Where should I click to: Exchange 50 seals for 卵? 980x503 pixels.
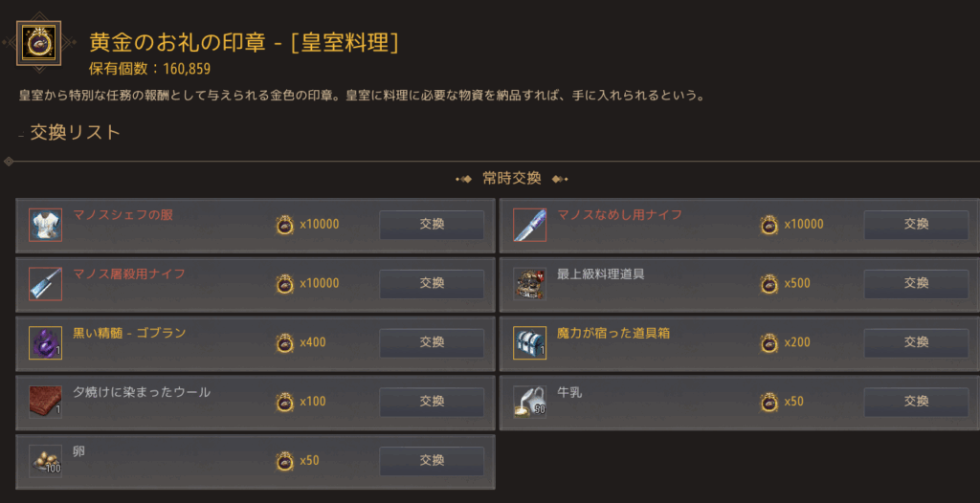(432, 461)
